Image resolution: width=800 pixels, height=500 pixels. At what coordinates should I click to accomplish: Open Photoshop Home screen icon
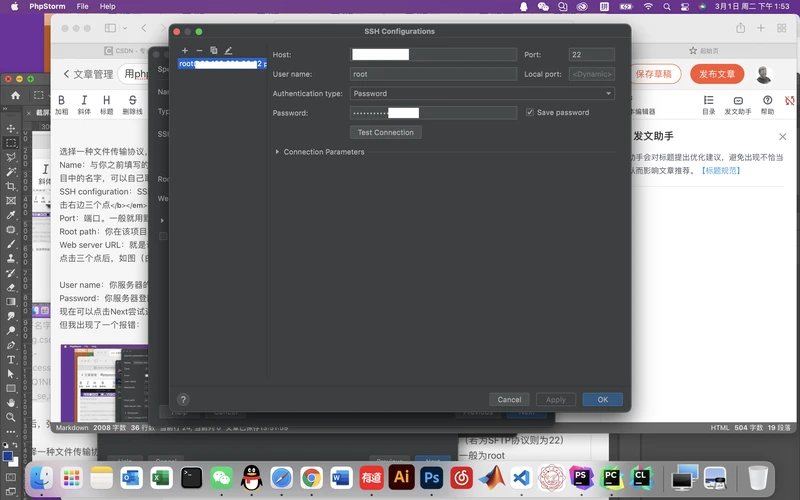coord(15,95)
